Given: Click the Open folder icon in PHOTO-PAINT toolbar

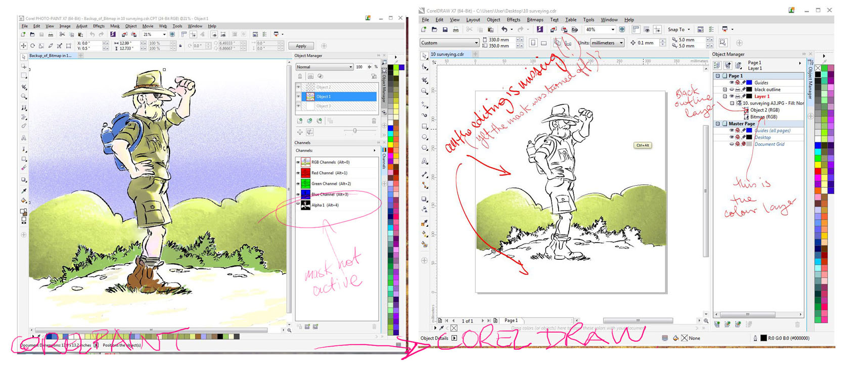Looking at the screenshot, I should click(32, 34).
